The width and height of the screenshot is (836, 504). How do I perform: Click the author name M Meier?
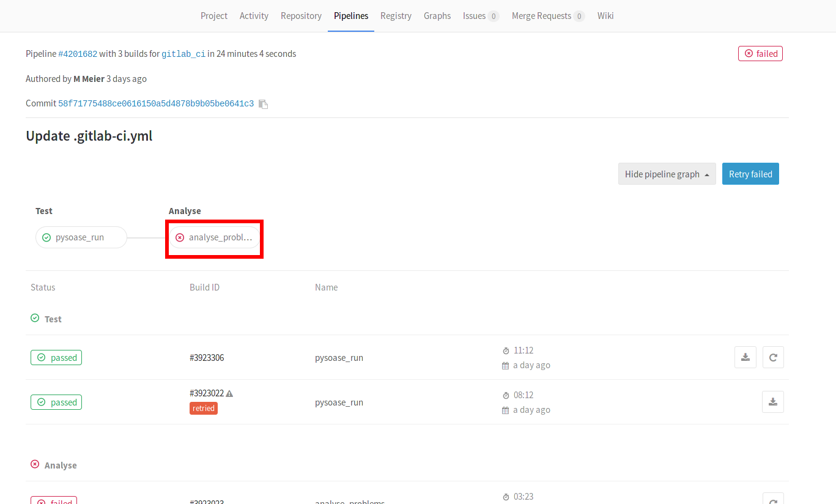pyautogui.click(x=89, y=79)
